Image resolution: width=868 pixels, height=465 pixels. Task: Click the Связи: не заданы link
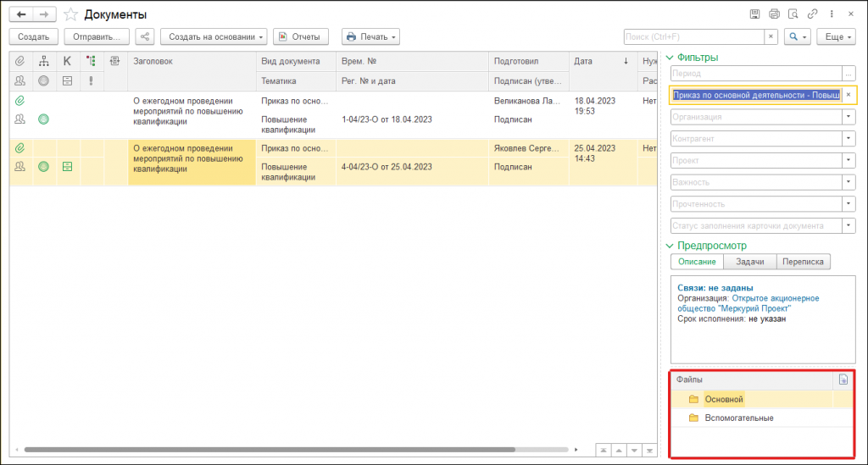[715, 287]
